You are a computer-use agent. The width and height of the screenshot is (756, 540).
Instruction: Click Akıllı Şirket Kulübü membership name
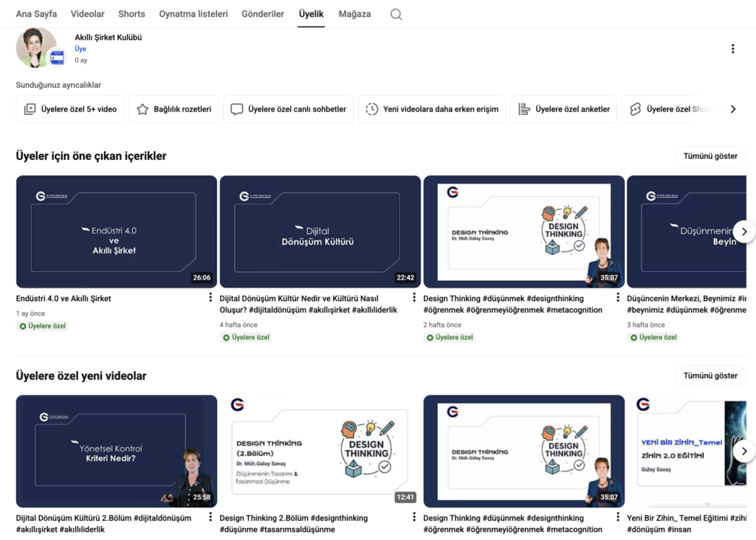(x=108, y=38)
